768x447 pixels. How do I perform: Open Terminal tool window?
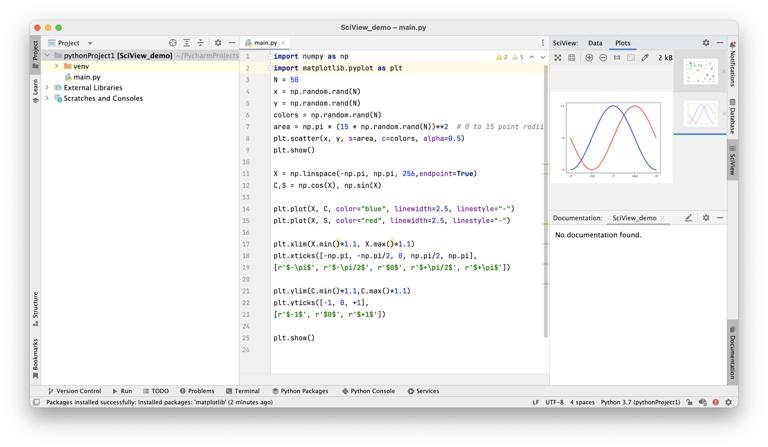coord(243,391)
